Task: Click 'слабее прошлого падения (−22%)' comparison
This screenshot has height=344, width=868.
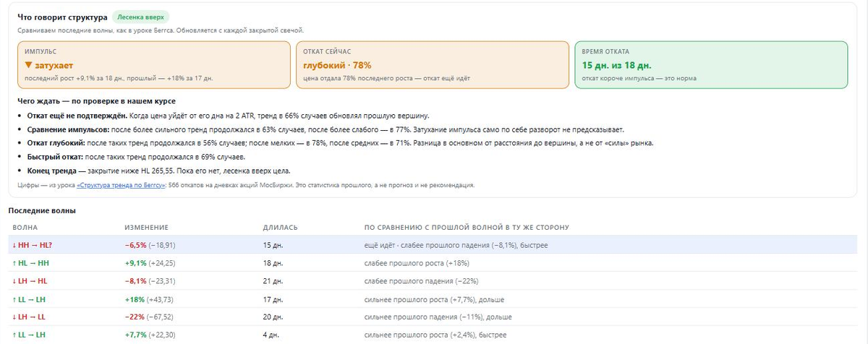Action: tap(421, 281)
